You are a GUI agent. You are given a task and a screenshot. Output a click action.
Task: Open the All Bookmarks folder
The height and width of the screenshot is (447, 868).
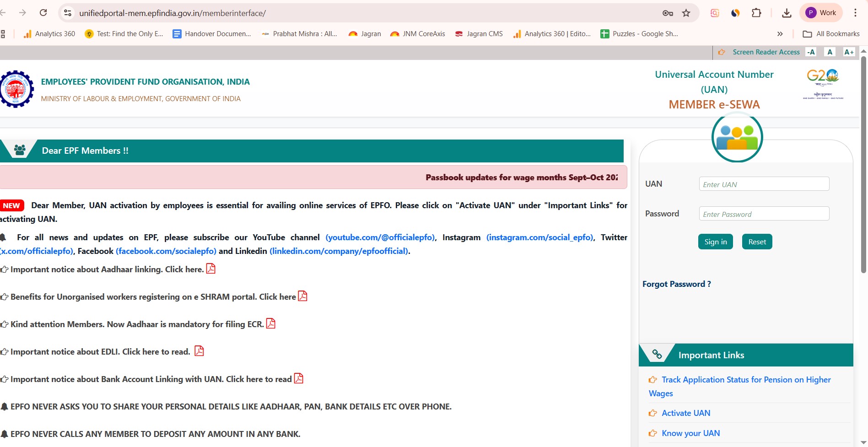[831, 34]
